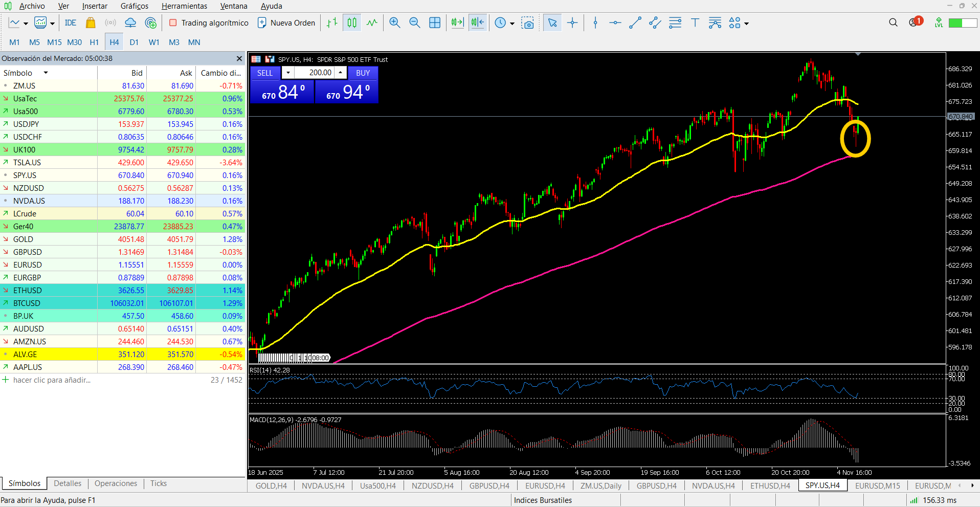This screenshot has width=980, height=507.
Task: Toggle chart auto-scroll to latest bar
Action: click(457, 23)
